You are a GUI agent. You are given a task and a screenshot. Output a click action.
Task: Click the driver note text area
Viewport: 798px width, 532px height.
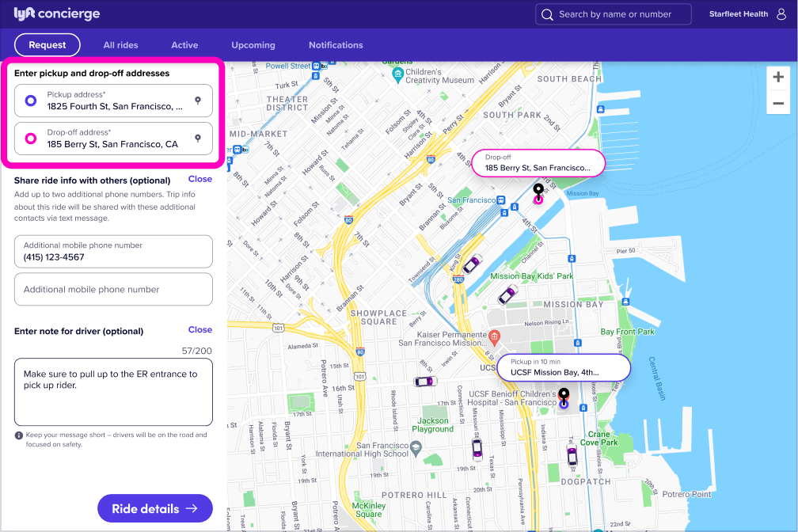point(113,392)
